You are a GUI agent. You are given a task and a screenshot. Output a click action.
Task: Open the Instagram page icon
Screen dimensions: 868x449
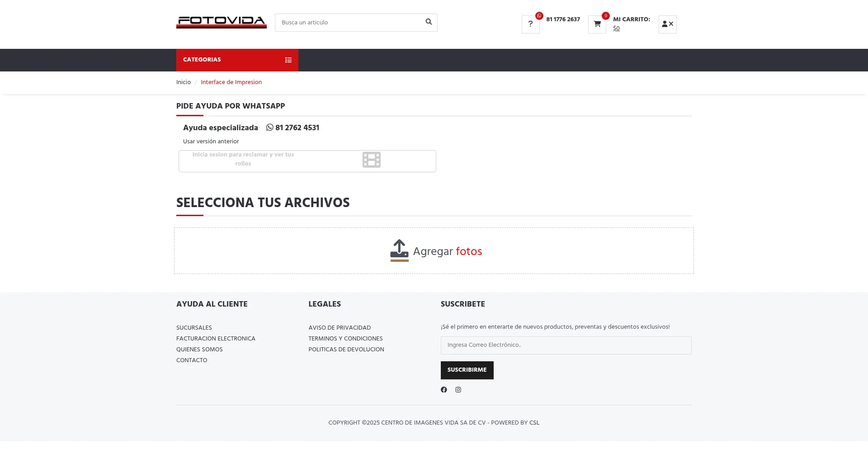[458, 390]
